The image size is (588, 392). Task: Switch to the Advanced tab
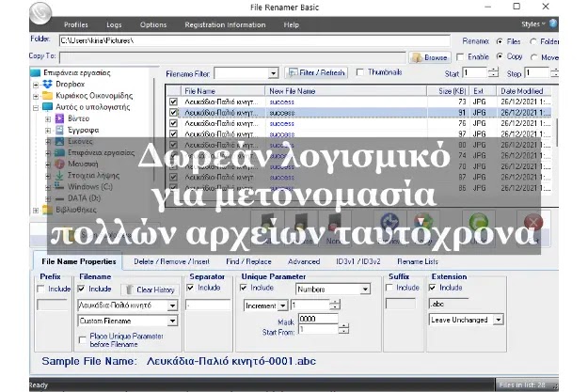click(x=304, y=261)
